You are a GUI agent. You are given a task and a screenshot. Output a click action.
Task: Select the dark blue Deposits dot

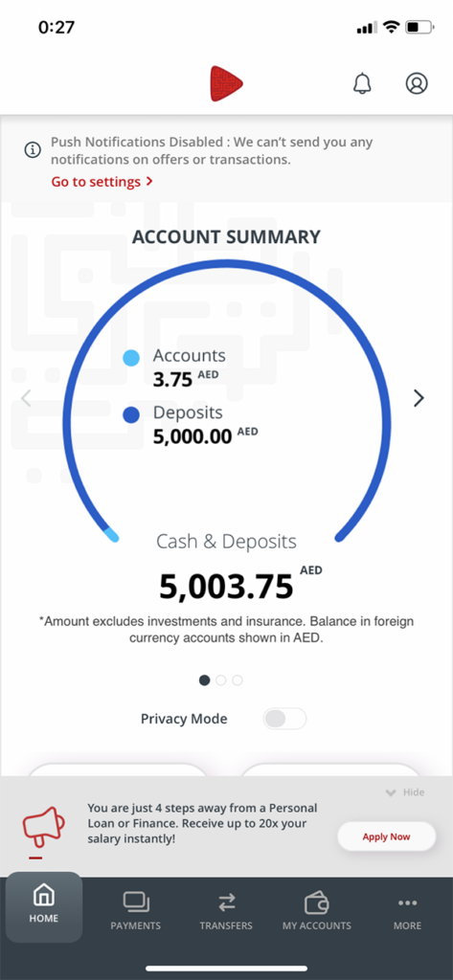point(131,415)
